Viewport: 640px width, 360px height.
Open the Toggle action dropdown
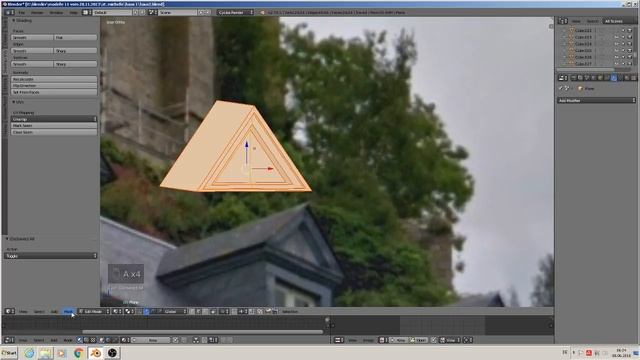51,256
